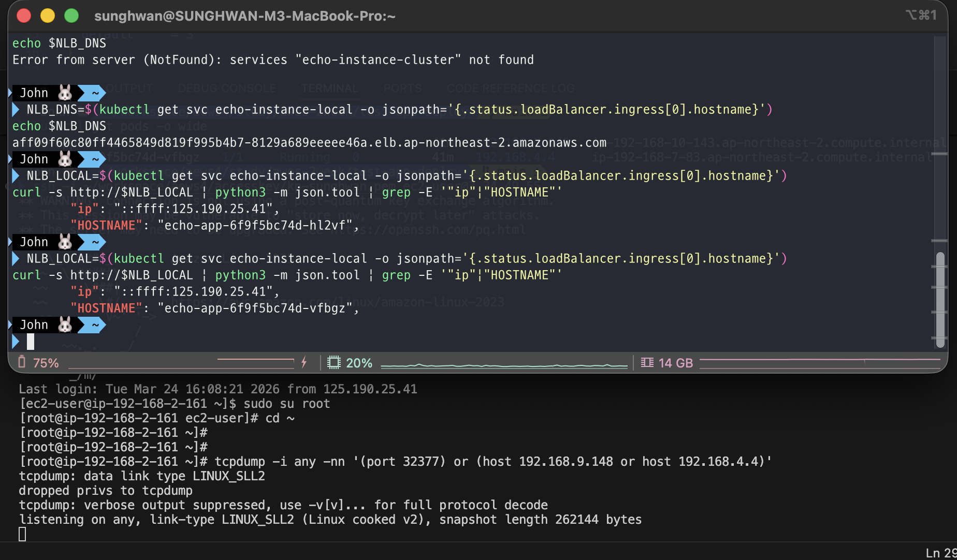Click the HOSTNAME value echo-app-6f9f5bc74d-vfbgz
This screenshot has width=957, height=560.
point(255,308)
